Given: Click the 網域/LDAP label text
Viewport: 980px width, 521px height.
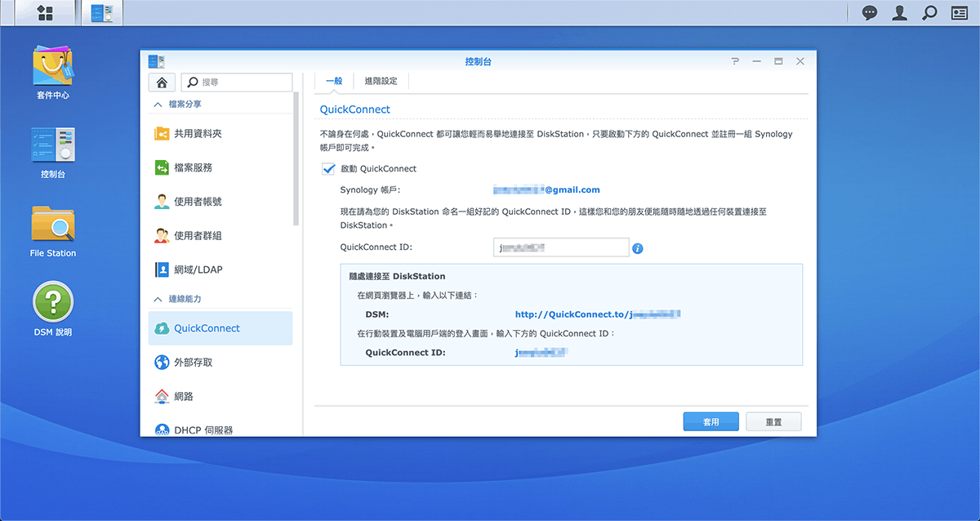Looking at the screenshot, I should pos(198,269).
